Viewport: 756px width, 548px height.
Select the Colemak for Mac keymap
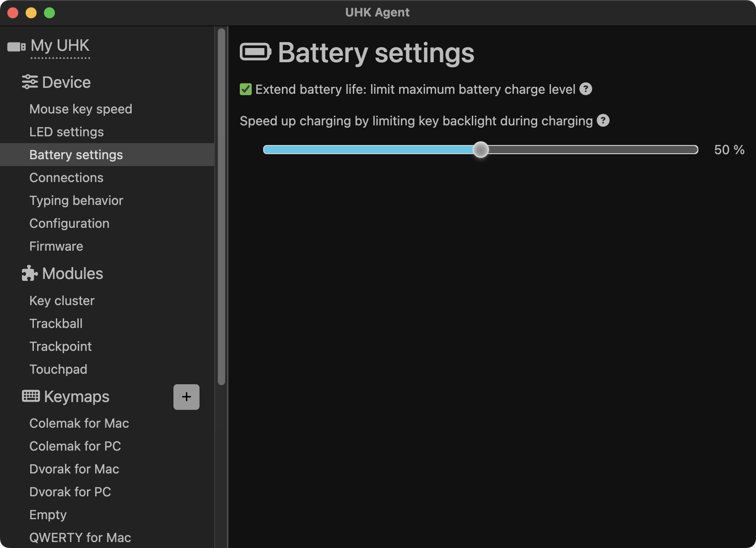pos(79,423)
